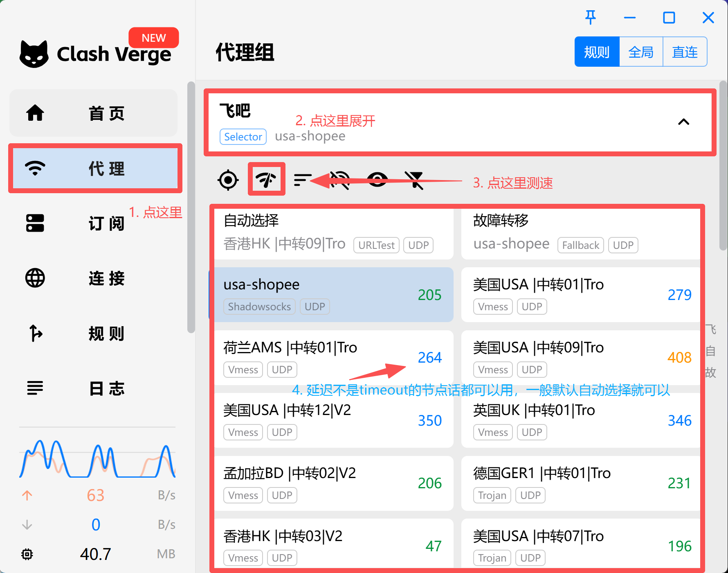Run delay test with speed icon
Viewport: 728px width, 573px height.
[266, 180]
